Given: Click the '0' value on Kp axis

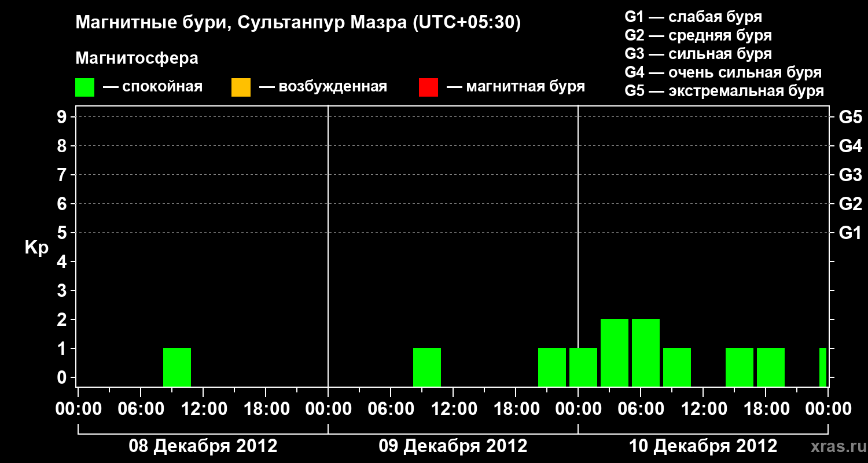Looking at the screenshot, I should [x=63, y=377].
